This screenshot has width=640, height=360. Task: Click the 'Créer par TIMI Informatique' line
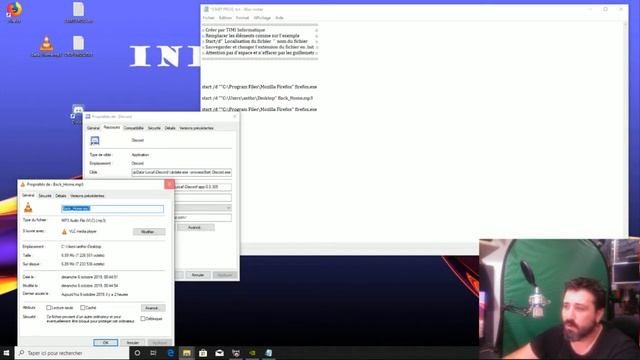(x=236, y=30)
